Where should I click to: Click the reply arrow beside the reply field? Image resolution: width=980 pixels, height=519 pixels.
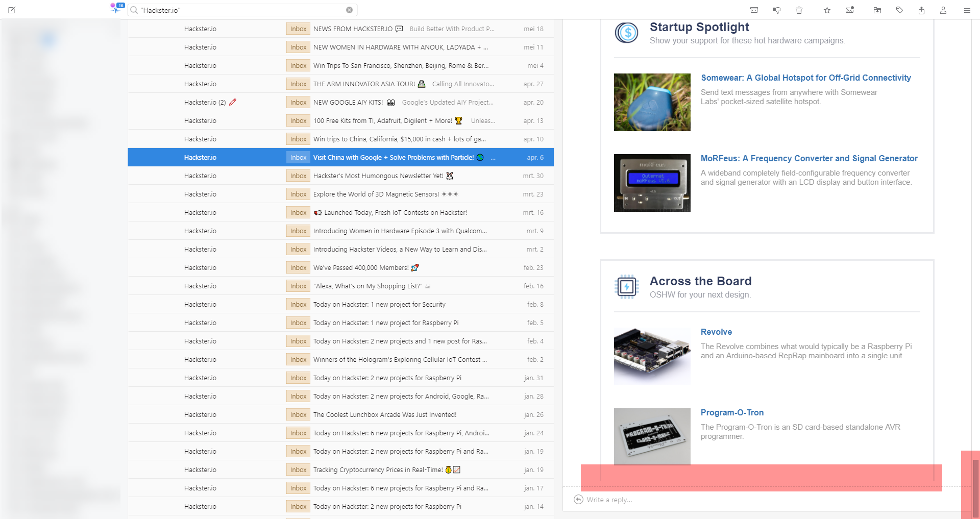[x=577, y=499]
